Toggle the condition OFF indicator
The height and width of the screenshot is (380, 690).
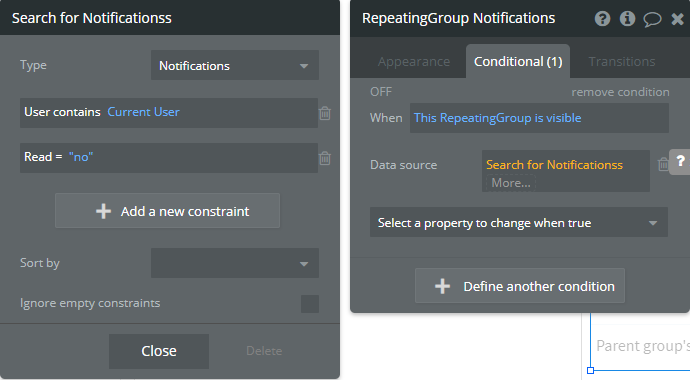point(381,91)
